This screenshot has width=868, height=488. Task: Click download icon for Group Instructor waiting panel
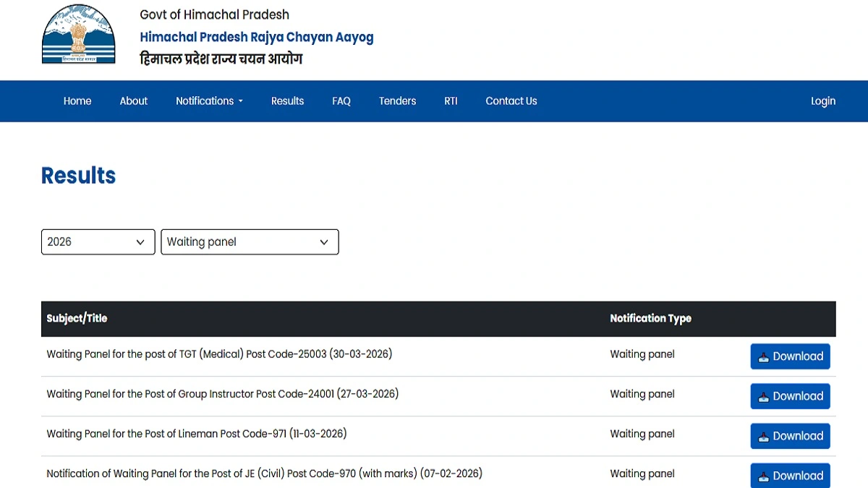pos(762,396)
